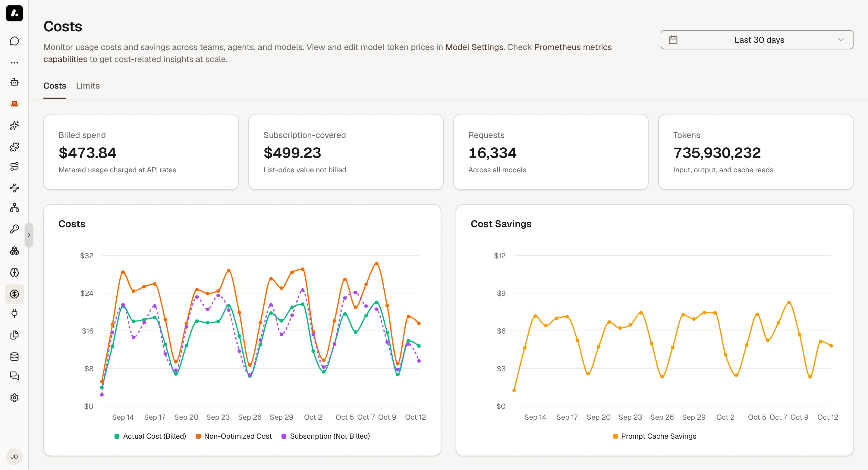Open the database icon in sidebar

[x=14, y=356]
